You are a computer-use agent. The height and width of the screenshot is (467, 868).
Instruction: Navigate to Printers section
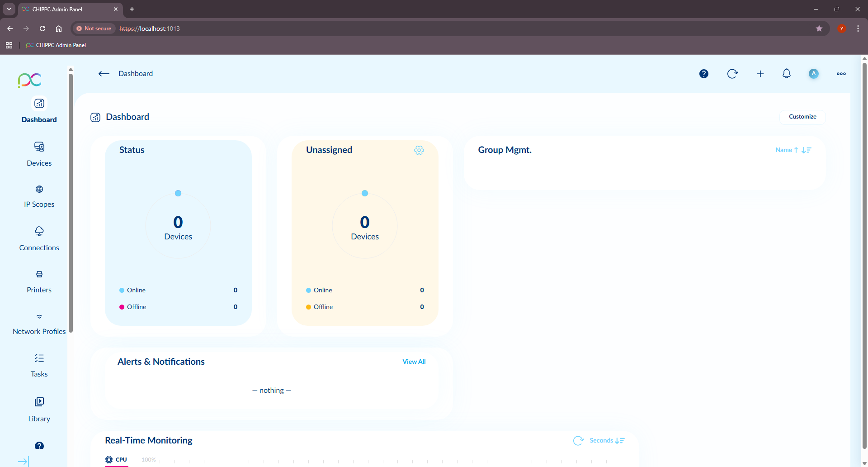[x=39, y=281]
